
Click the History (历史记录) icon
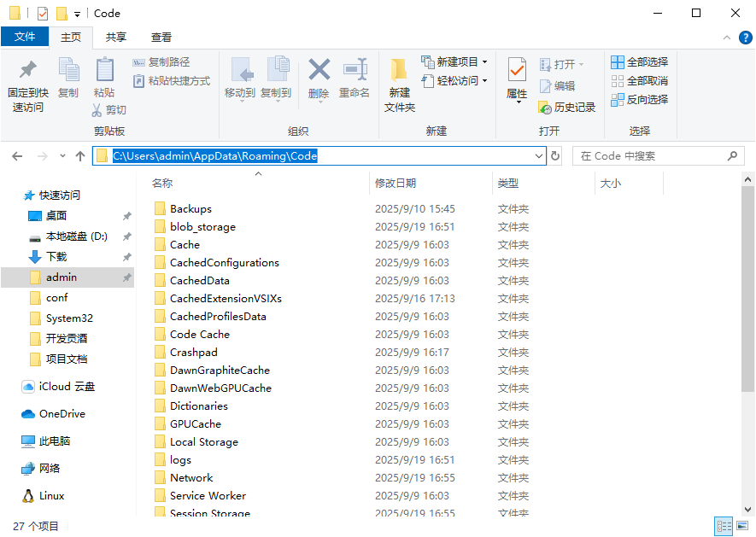545,108
